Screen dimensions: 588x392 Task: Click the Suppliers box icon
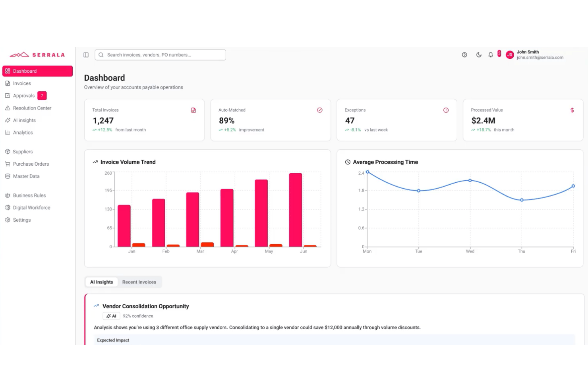(x=8, y=152)
